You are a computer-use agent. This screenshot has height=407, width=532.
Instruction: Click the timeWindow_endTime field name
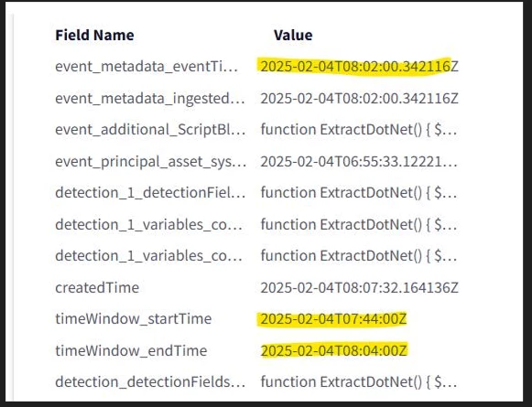point(131,350)
